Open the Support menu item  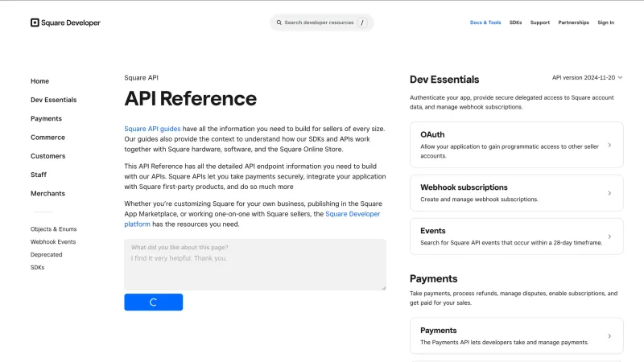tap(539, 23)
